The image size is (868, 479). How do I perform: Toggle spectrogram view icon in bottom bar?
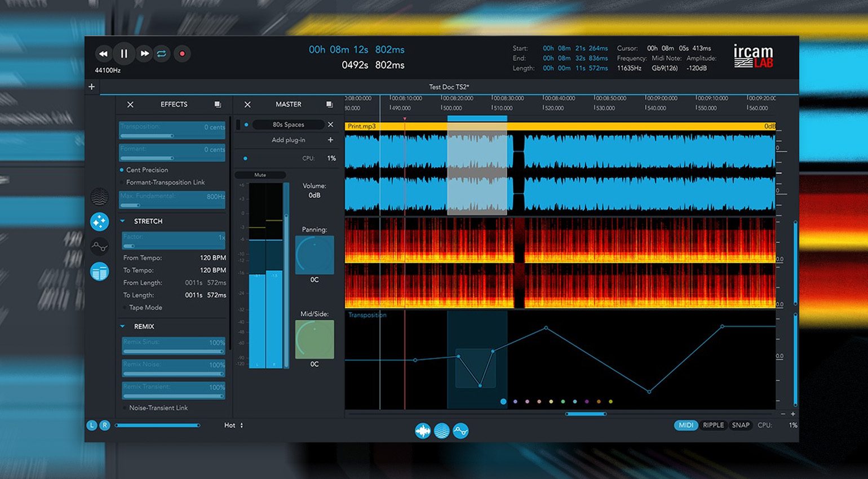442,431
